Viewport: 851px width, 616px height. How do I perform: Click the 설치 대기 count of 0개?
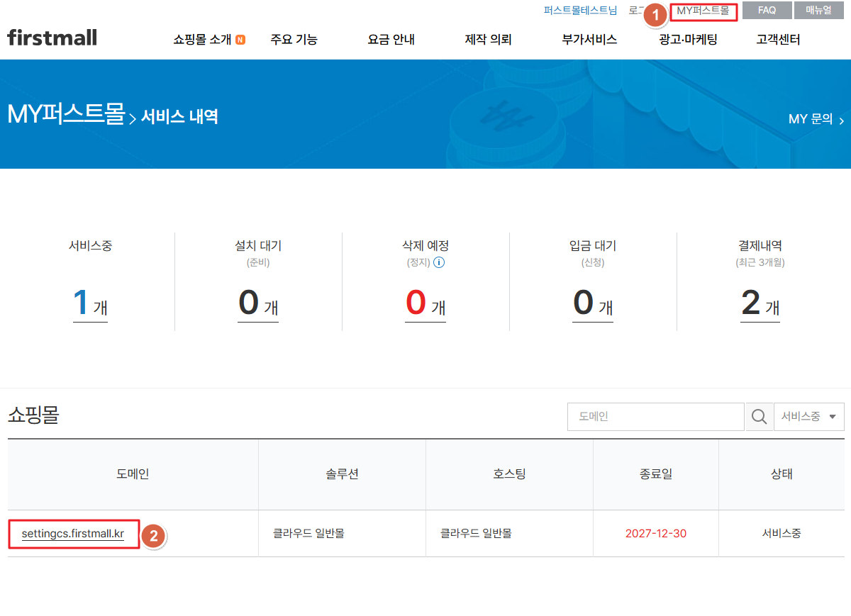click(x=258, y=303)
